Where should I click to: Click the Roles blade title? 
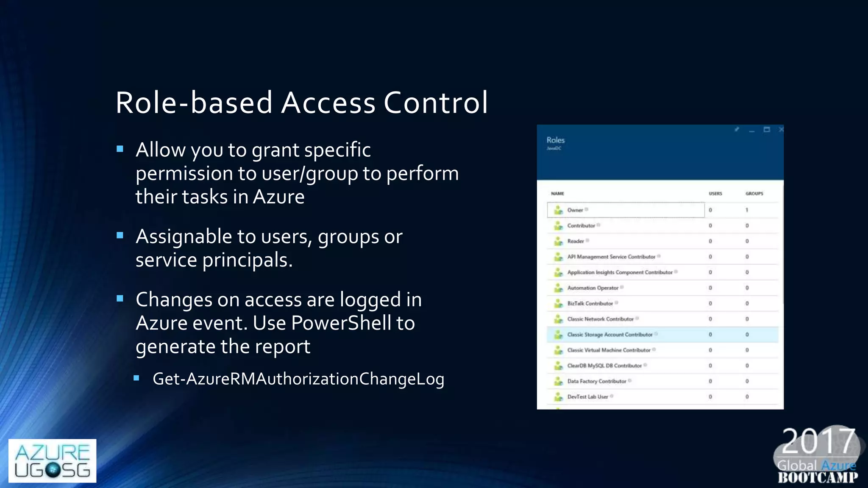pyautogui.click(x=555, y=140)
